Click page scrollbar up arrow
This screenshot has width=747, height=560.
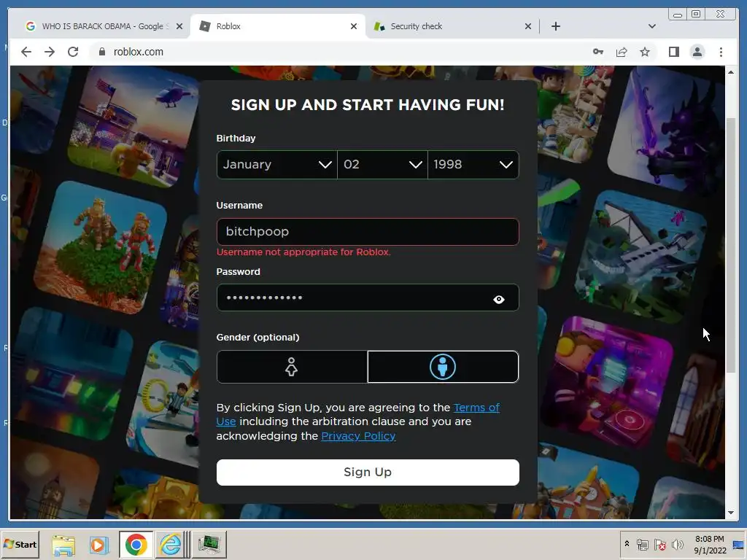731,72
